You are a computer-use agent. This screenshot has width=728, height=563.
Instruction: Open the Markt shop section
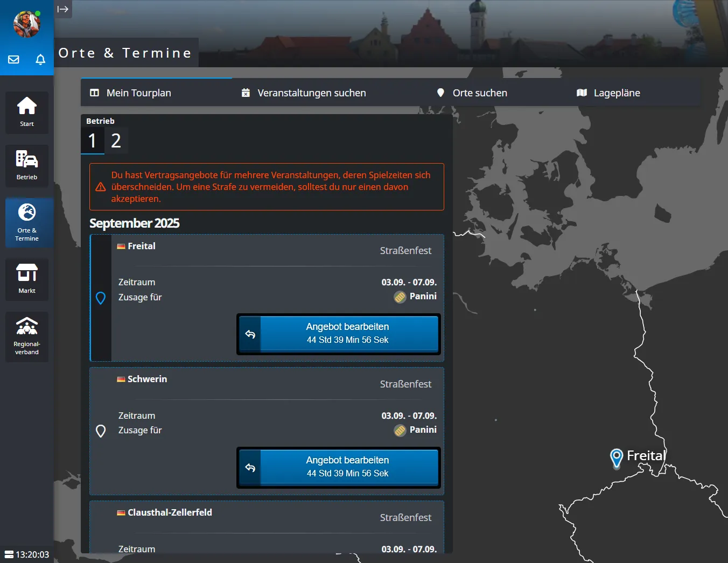coord(27,279)
